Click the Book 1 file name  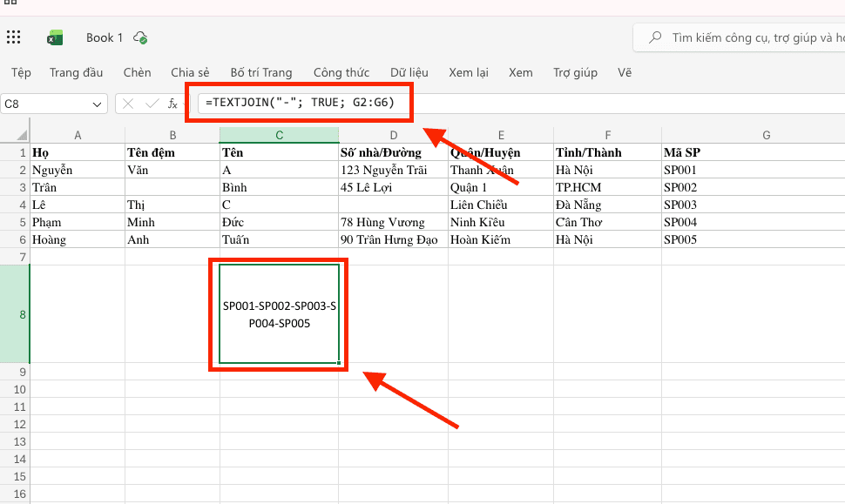tap(105, 37)
